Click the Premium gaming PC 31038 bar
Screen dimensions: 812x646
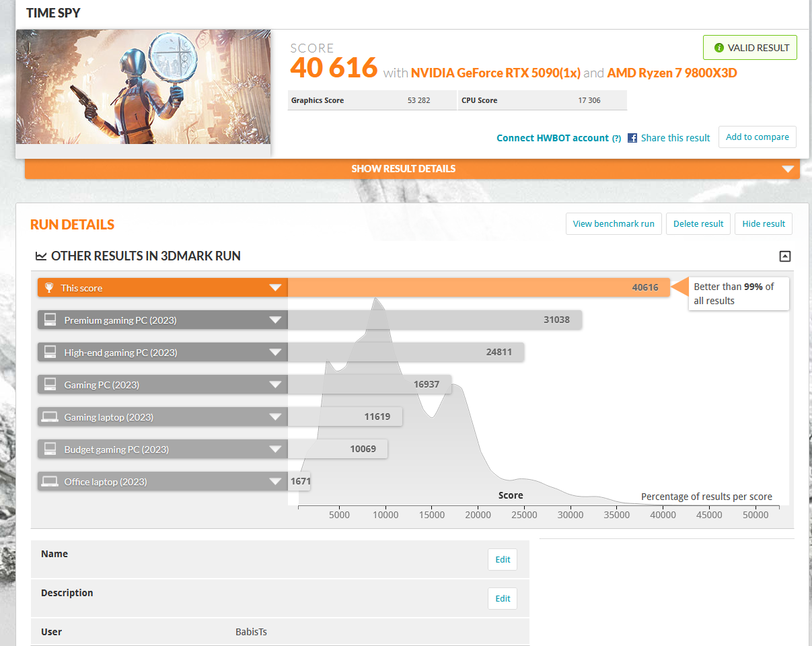(435, 320)
